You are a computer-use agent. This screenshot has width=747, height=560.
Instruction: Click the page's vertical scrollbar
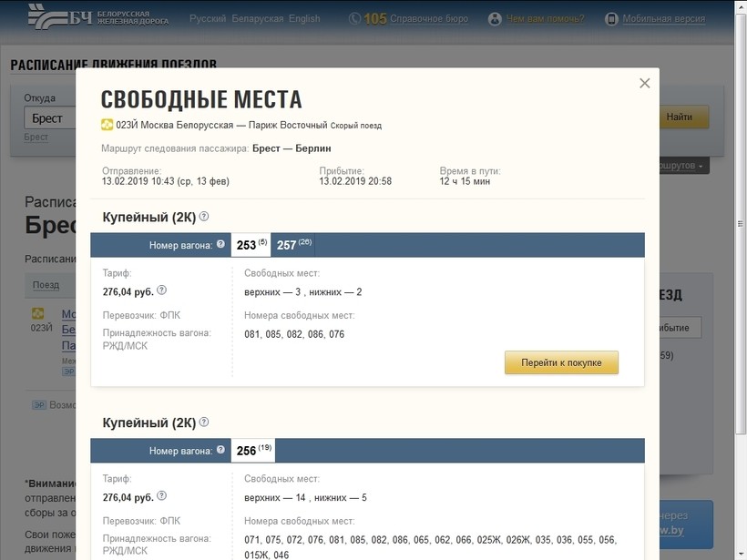[x=740, y=273]
